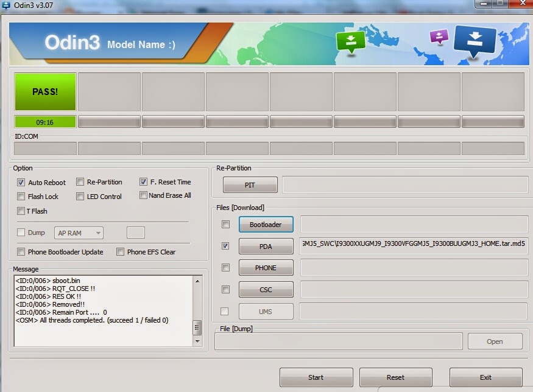Click the Odin3 app icon in title bar

coord(5,5)
